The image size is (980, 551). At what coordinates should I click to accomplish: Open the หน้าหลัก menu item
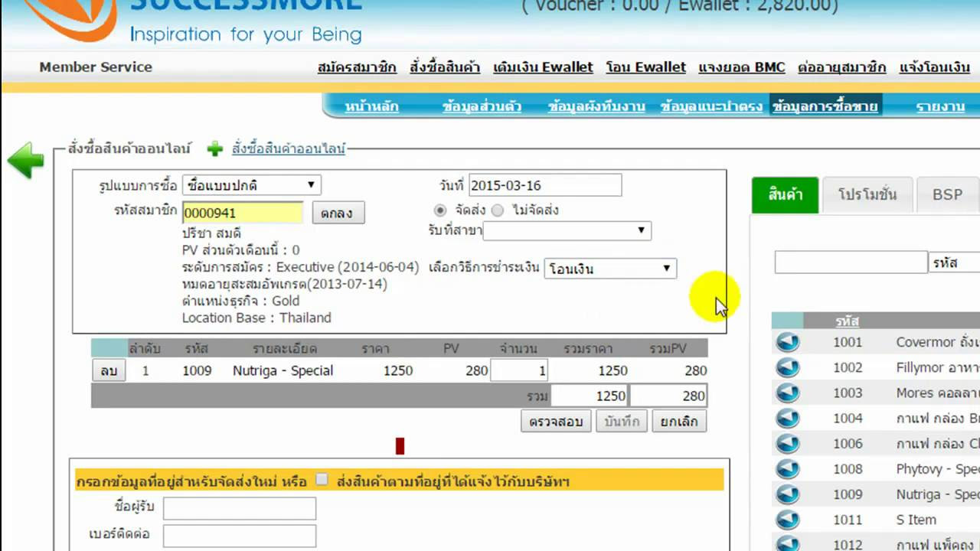click(372, 106)
